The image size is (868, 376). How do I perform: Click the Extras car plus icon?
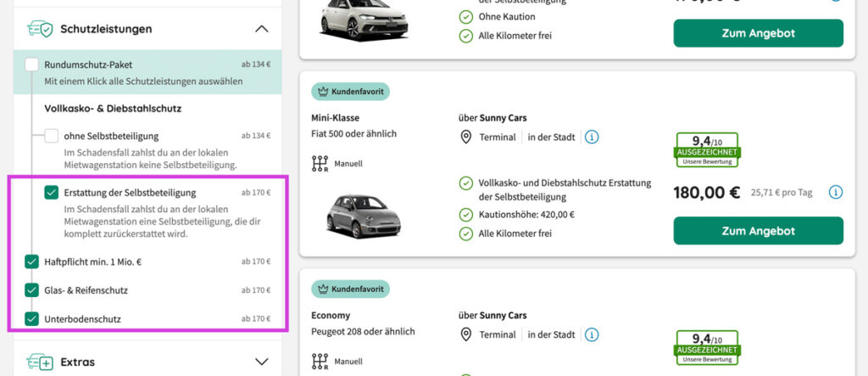[x=40, y=362]
